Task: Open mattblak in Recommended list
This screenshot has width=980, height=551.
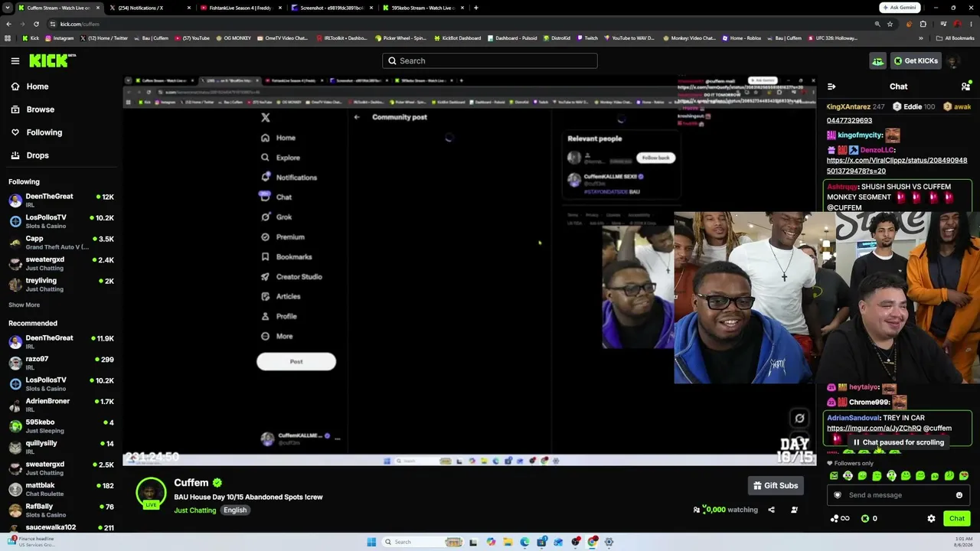Action: coord(61,489)
